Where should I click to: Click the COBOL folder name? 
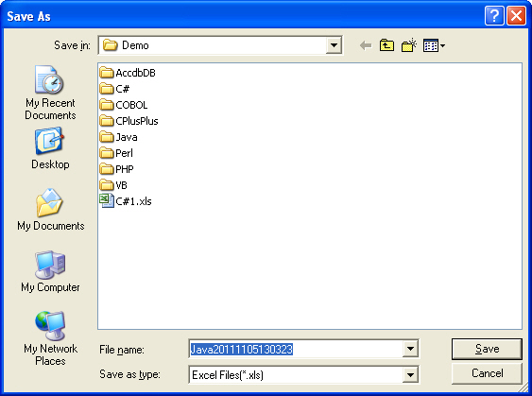click(131, 105)
